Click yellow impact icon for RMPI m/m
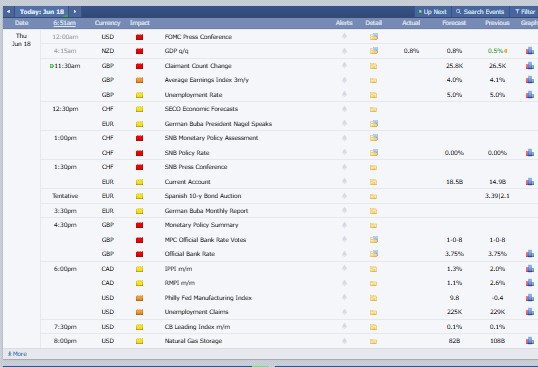This screenshot has height=367, width=538. point(139,283)
